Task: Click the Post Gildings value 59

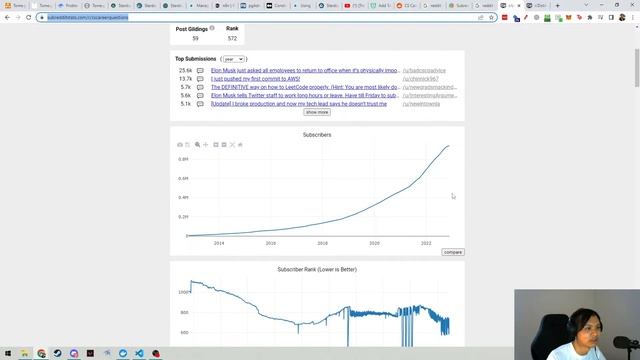Action: click(196, 38)
